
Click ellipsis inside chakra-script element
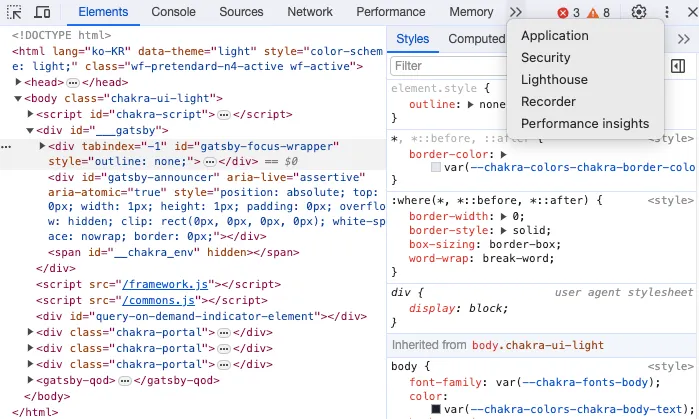[224, 115]
